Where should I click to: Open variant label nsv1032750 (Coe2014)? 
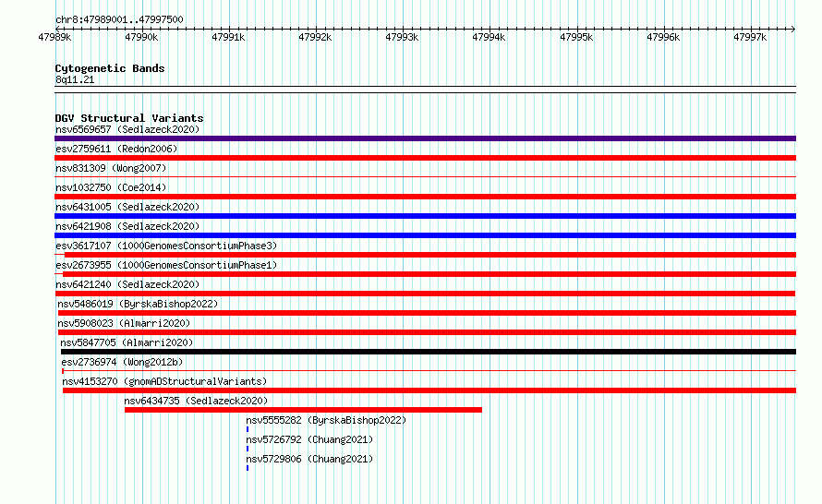tap(111, 187)
